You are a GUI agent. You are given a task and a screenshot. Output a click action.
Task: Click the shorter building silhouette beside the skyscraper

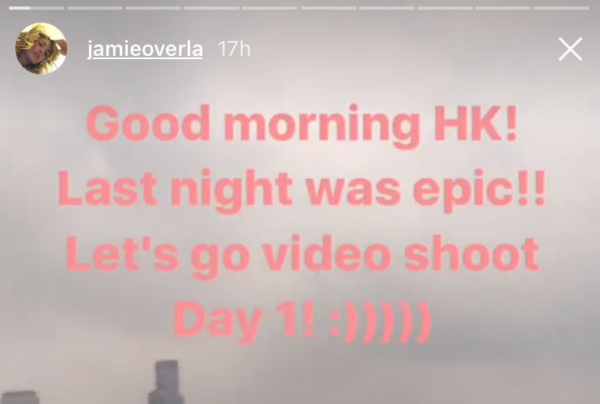coord(19,397)
